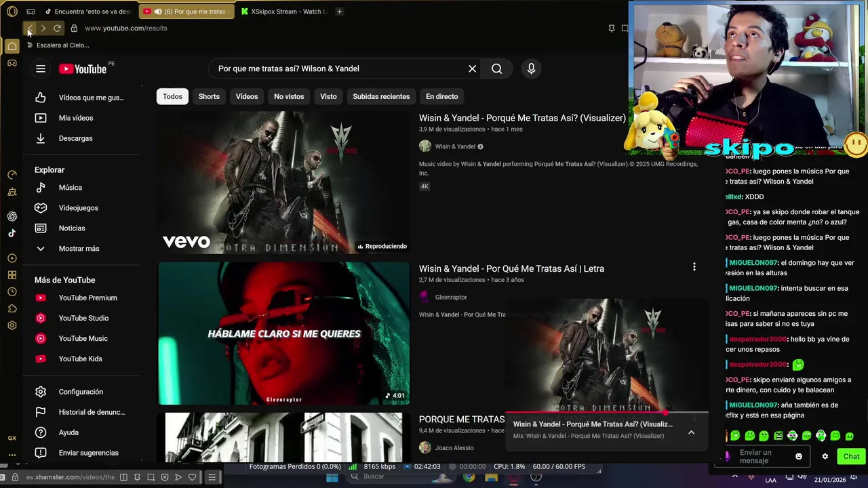868x488 pixels.
Task: Expand the miniplayer mix queue chevron
Action: pyautogui.click(x=691, y=432)
